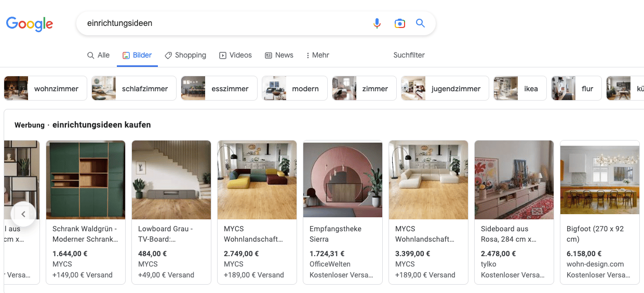This screenshot has width=644, height=293.
Task: Click the Werbung label
Action: coord(30,125)
